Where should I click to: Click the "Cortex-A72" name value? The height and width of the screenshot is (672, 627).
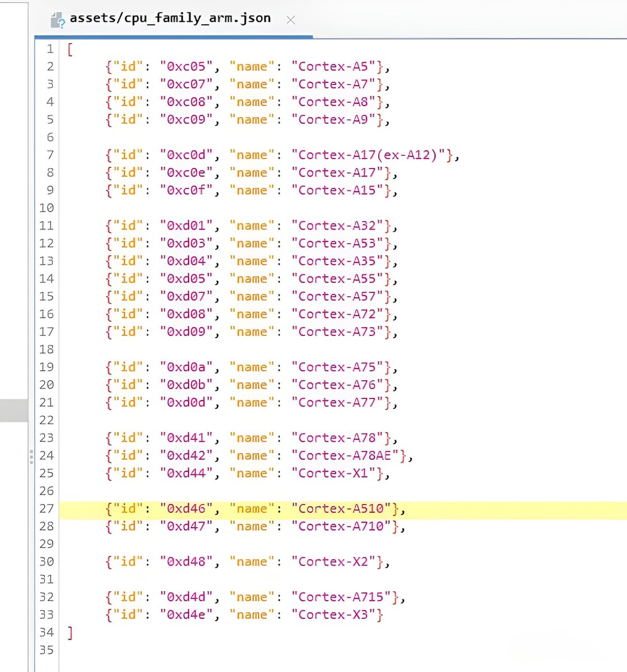(337, 314)
